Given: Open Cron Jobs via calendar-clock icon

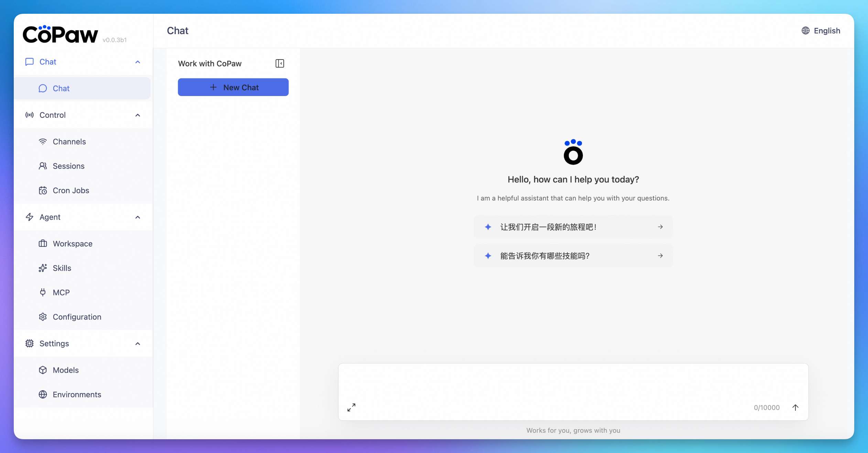Looking at the screenshot, I should pos(43,190).
